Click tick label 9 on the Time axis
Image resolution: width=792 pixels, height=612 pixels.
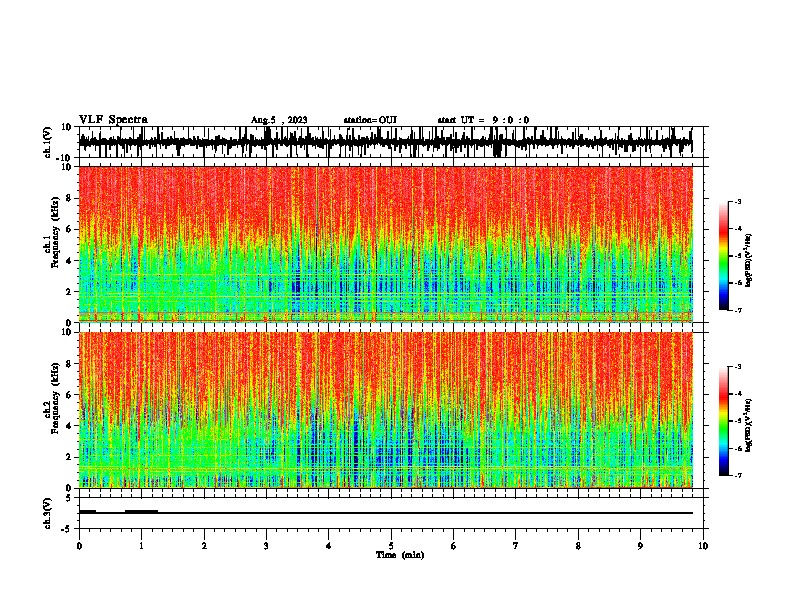click(x=640, y=546)
